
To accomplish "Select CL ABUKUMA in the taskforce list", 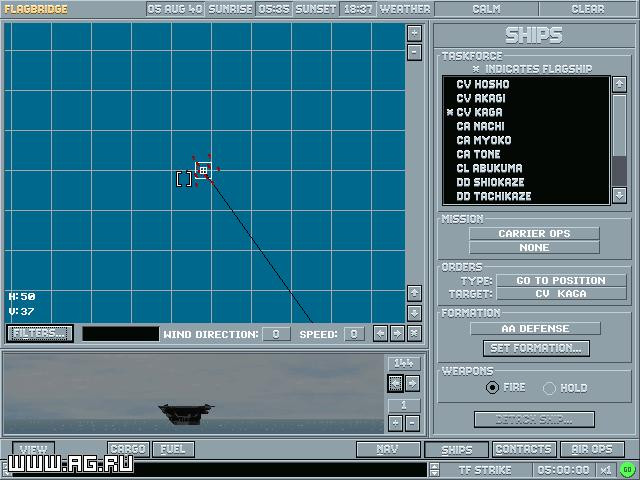I will 526,168.
